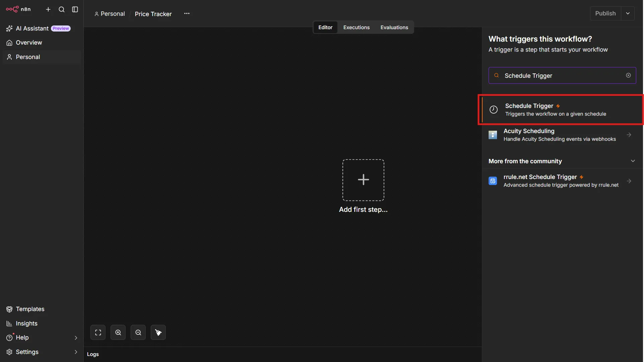The height and width of the screenshot is (362, 644).
Task: Click 'What triggers this workflow?' heading
Action: [540, 39]
